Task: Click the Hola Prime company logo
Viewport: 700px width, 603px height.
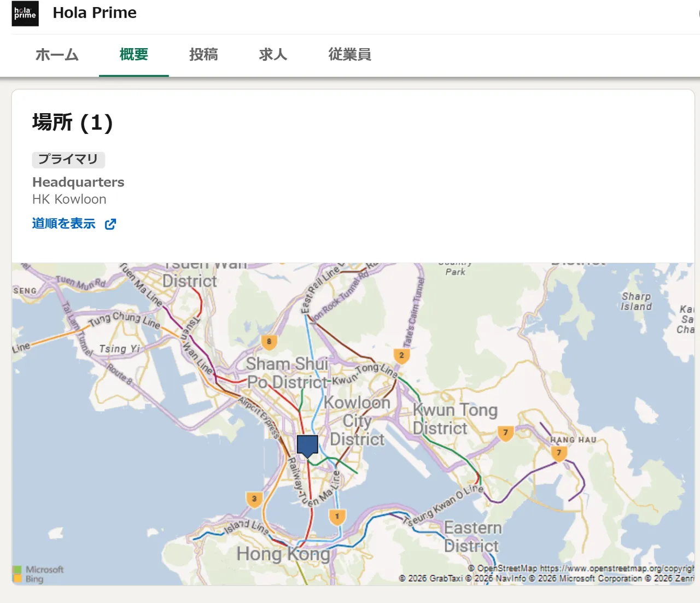Action: coord(25,14)
